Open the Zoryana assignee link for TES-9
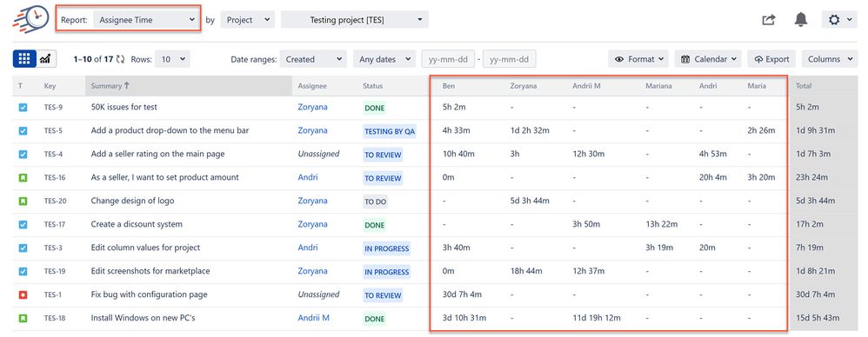This screenshot has width=868, height=337. click(312, 107)
